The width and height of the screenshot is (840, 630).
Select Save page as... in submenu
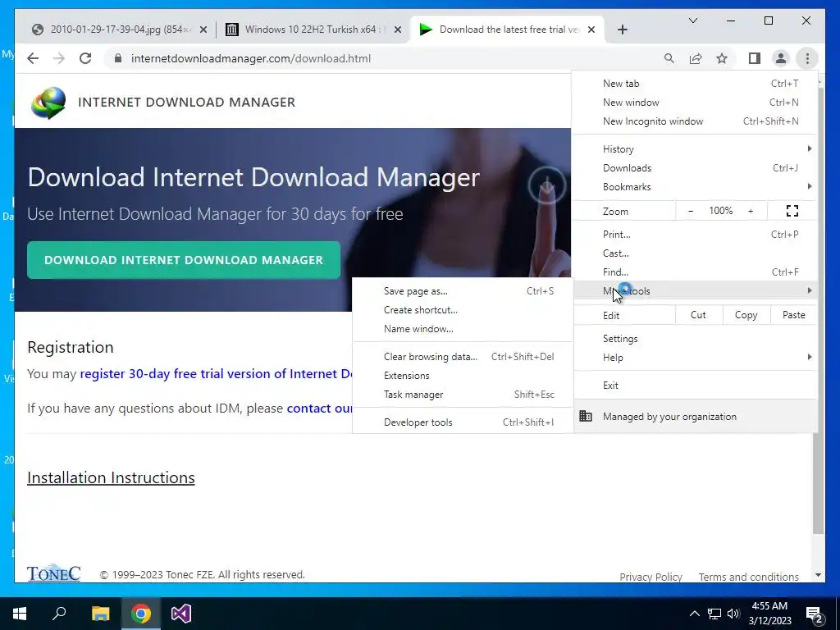463,291
